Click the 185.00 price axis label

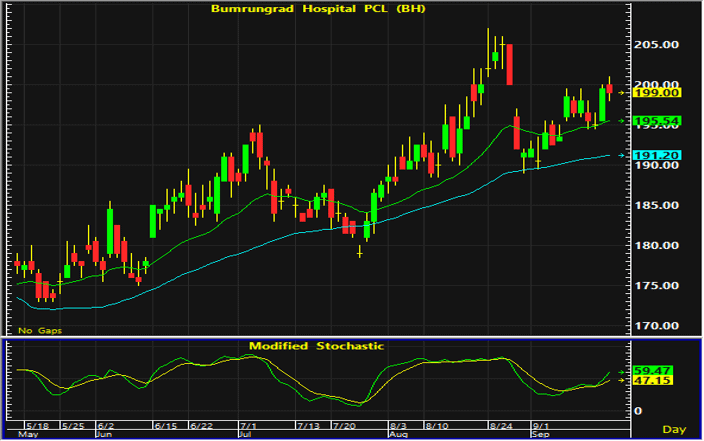click(656, 205)
